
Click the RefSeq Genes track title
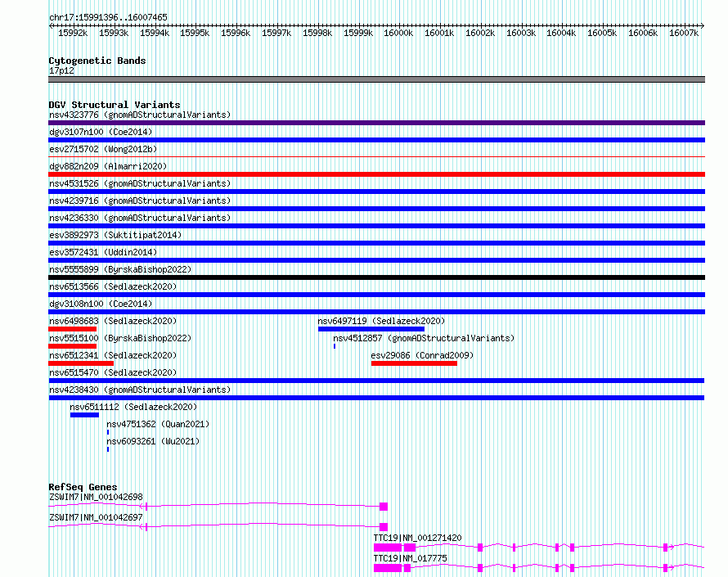click(x=83, y=487)
